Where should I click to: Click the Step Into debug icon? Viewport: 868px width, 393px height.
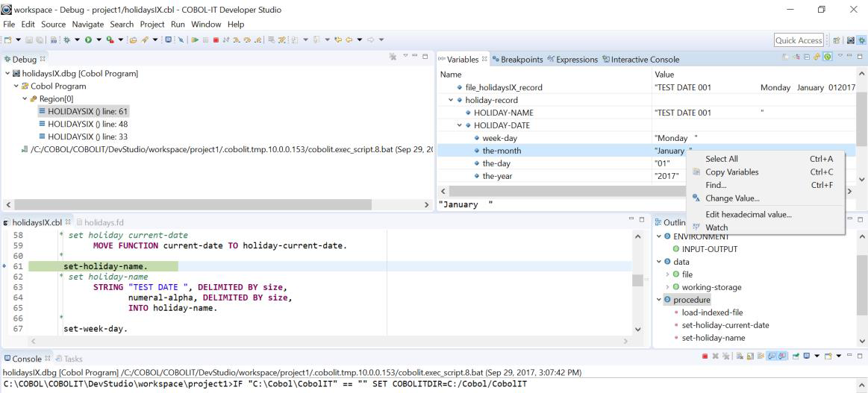pos(237,40)
